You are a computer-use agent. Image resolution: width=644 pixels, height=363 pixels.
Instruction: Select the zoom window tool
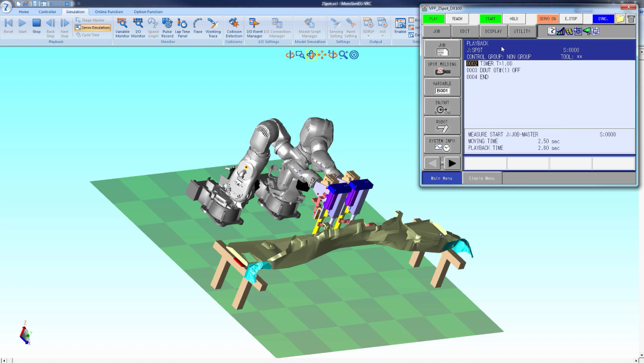[300, 55]
